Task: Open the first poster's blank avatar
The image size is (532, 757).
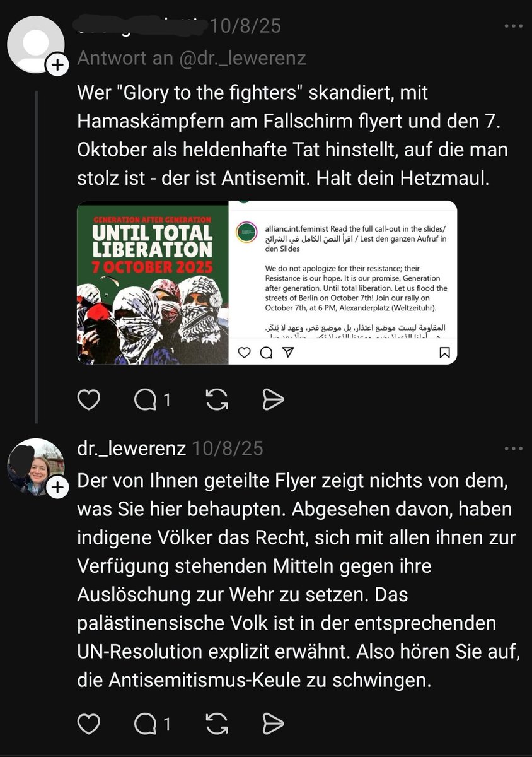Action: coord(35,44)
